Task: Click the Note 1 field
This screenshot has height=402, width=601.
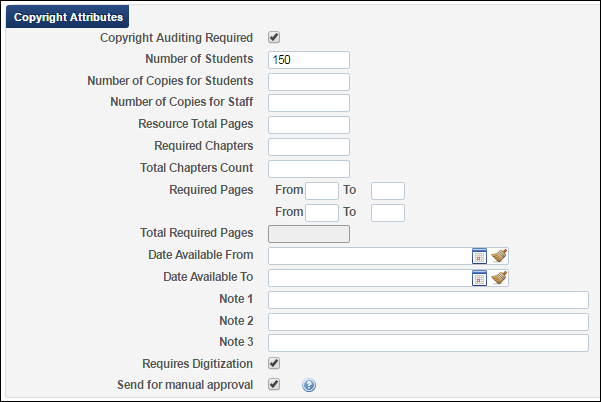Action: (429, 300)
